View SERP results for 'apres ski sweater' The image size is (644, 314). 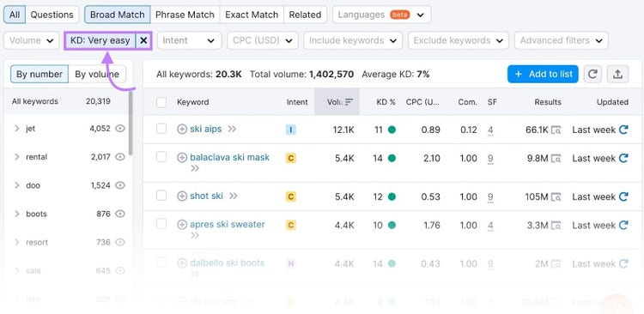556,226
